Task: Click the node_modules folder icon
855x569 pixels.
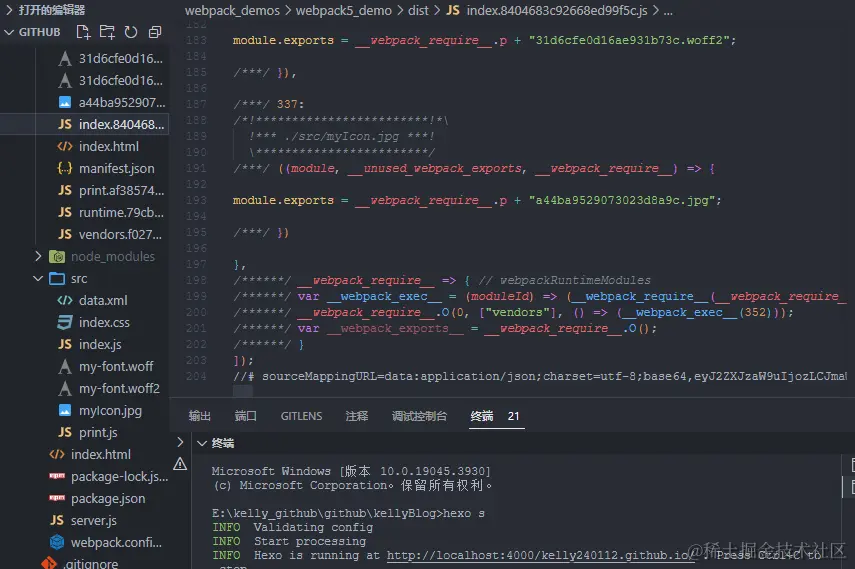Action: coord(57,256)
